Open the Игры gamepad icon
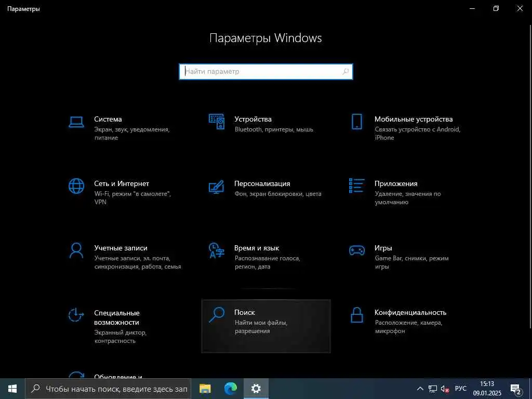This screenshot has height=399, width=532. click(x=356, y=250)
